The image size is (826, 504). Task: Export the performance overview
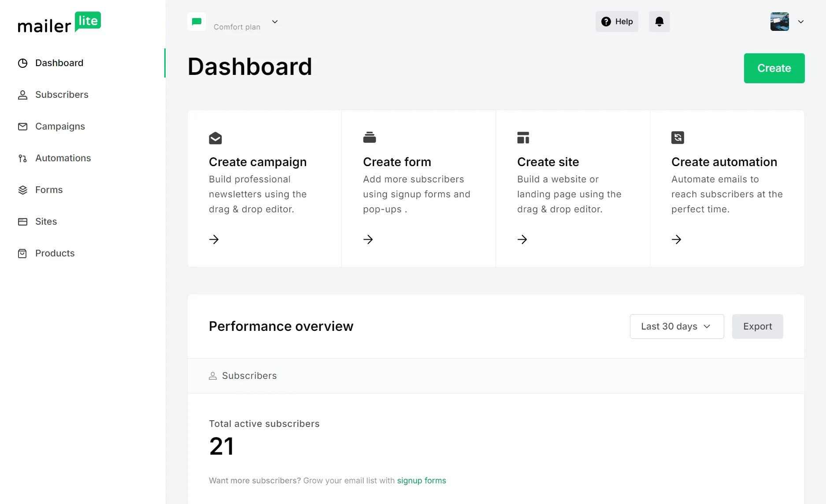pyautogui.click(x=757, y=326)
